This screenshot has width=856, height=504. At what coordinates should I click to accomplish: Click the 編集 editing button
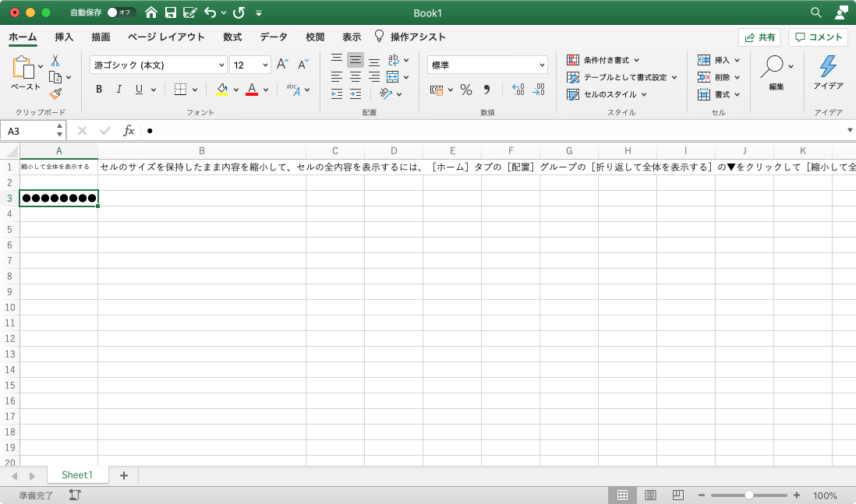(776, 72)
